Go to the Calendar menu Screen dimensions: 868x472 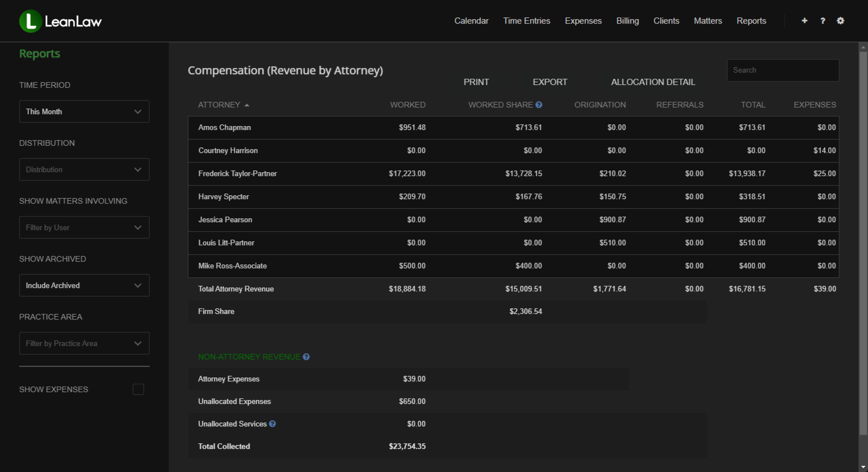[471, 21]
